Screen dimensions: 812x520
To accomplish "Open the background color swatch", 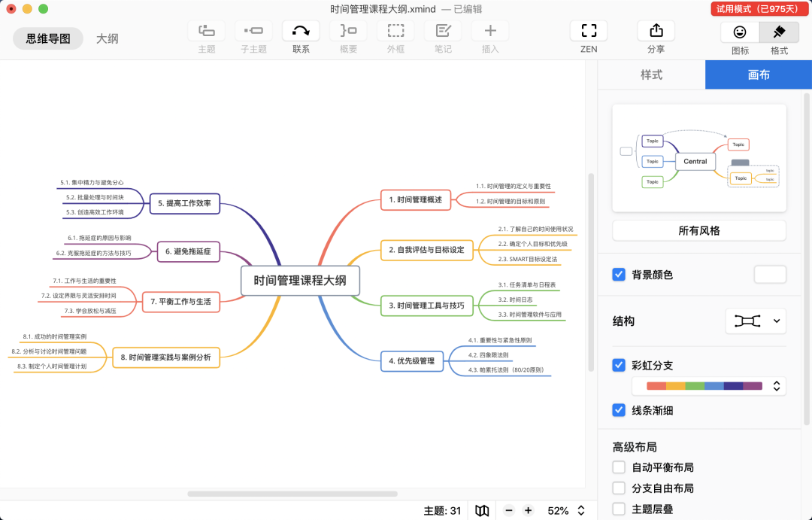I will (770, 274).
